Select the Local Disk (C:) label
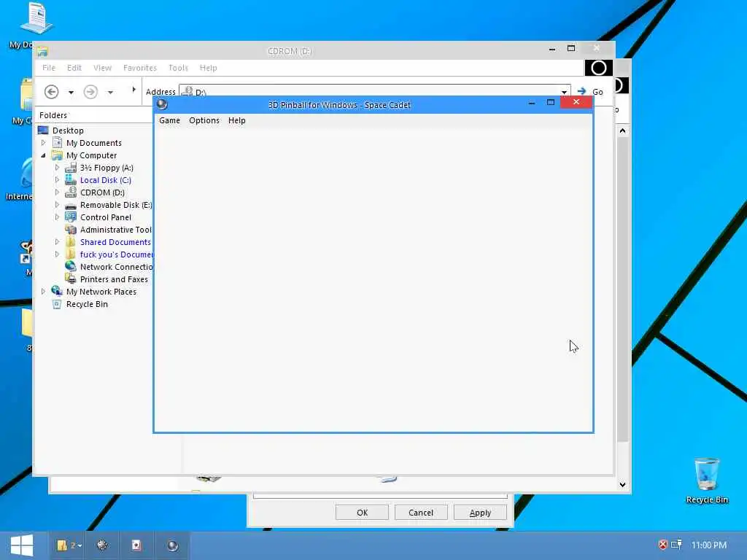This screenshot has height=560, width=747. click(x=106, y=180)
